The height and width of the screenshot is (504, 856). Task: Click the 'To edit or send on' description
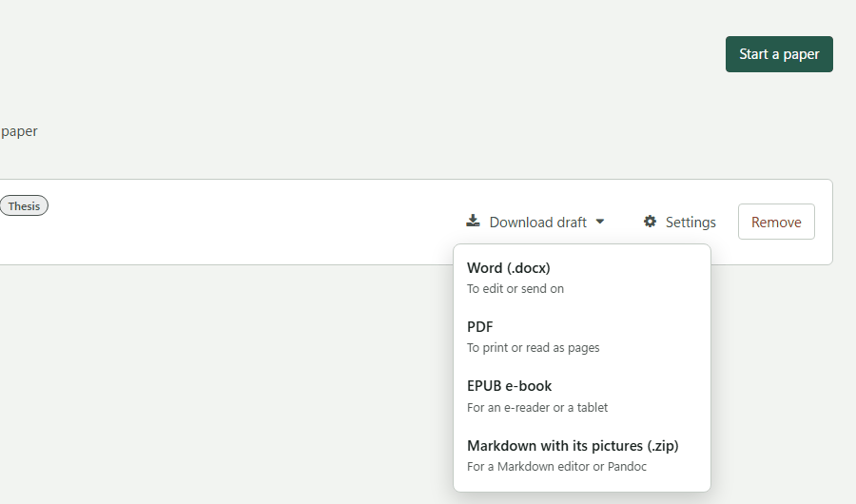(516, 289)
